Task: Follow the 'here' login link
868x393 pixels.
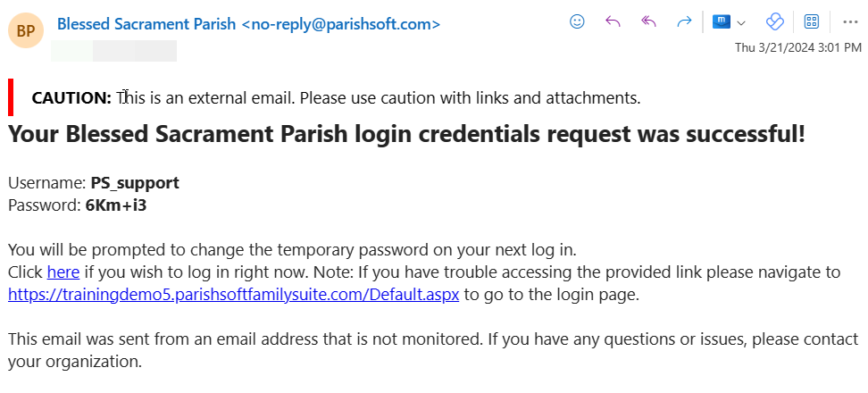Action: [x=63, y=272]
